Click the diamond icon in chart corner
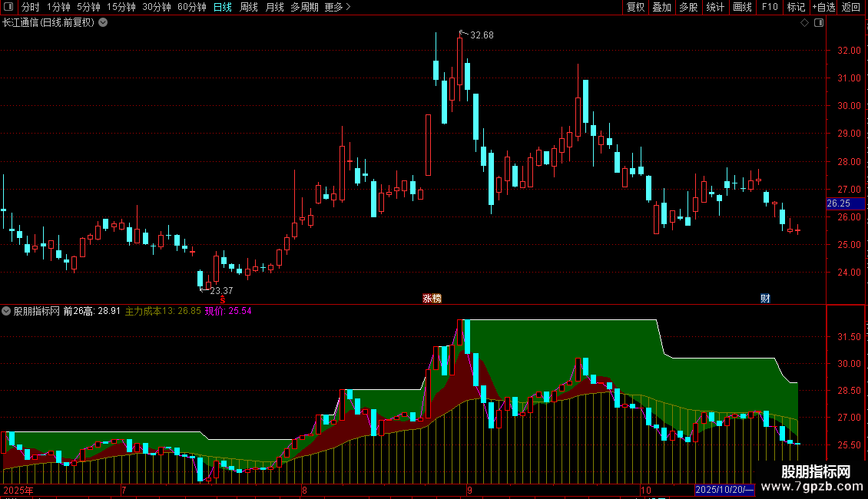868x499 pixels. (x=805, y=22)
